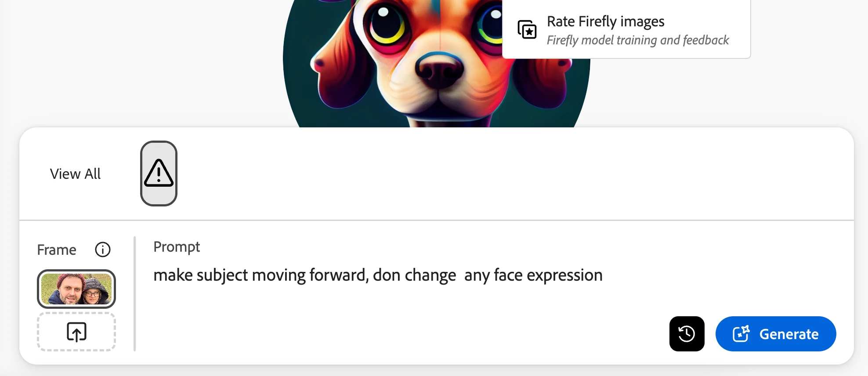Image resolution: width=868 pixels, height=376 pixels.
Task: Open View All generations
Action: (x=75, y=174)
